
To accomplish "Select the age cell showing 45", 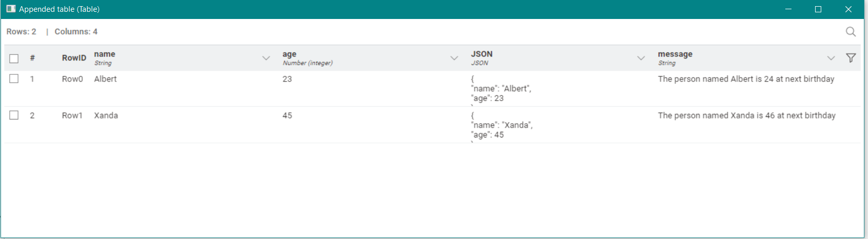I will point(287,115).
